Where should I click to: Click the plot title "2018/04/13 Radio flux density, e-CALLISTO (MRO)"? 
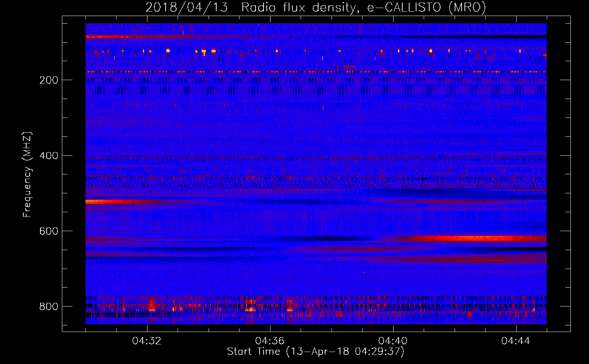pos(316,7)
